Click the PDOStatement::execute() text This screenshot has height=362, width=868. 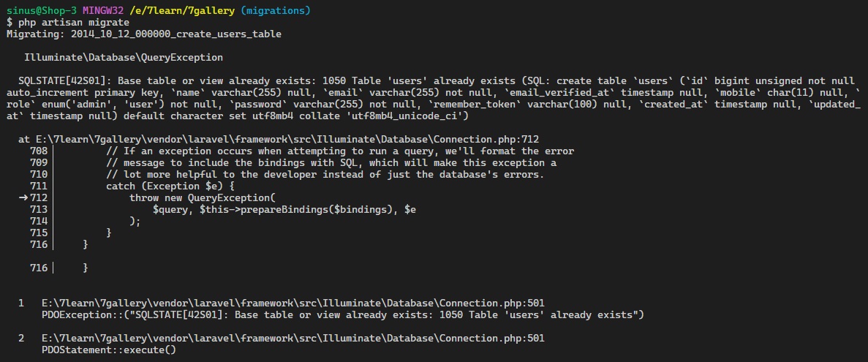108,350
